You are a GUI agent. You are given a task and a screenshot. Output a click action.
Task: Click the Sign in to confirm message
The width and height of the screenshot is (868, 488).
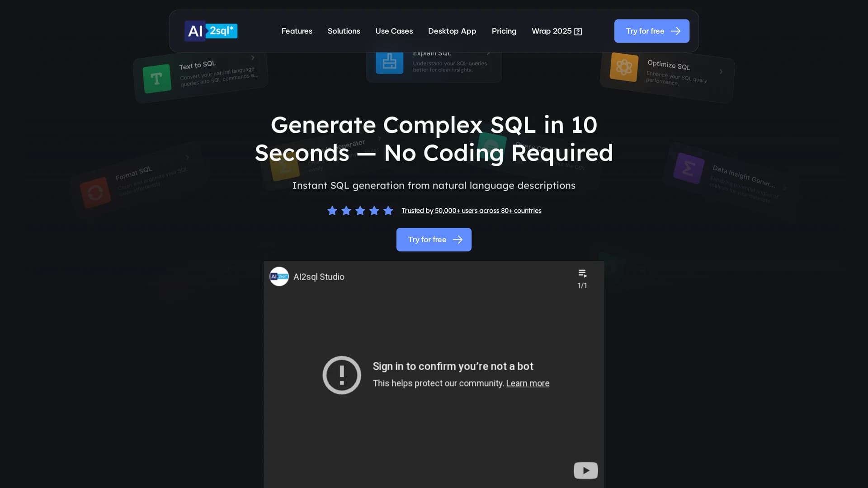click(x=453, y=366)
